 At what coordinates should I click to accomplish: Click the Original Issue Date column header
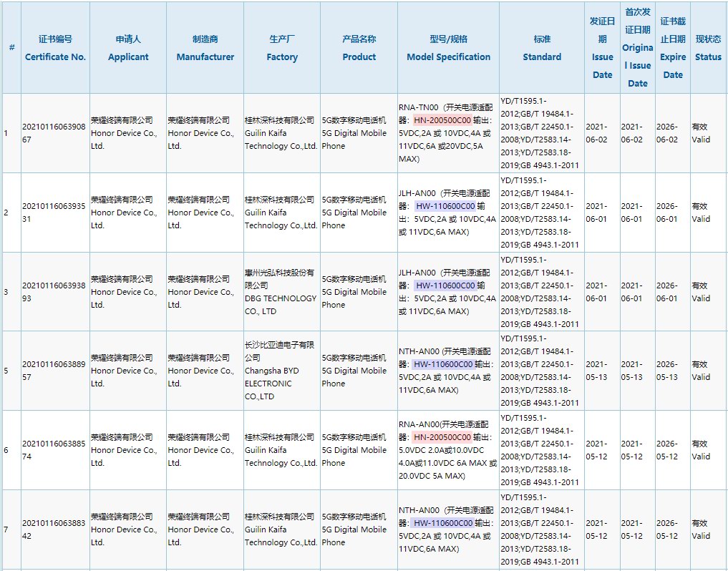637,48
